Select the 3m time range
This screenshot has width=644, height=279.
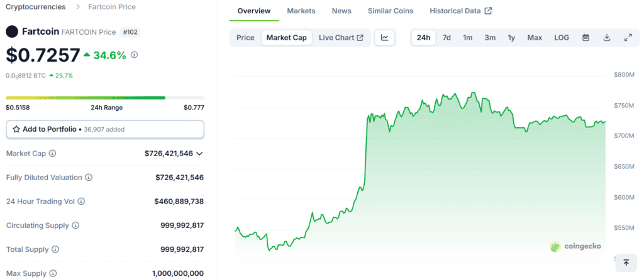click(489, 38)
